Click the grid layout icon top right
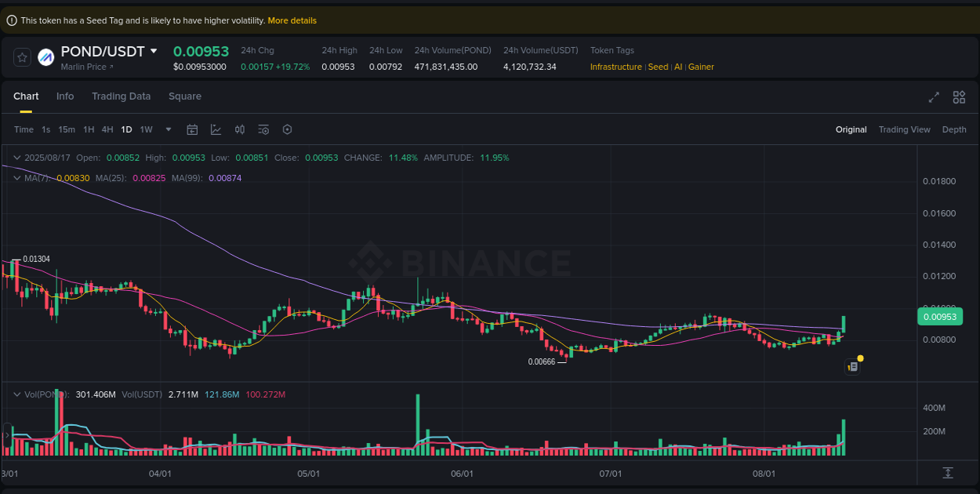This screenshot has width=980, height=494. point(959,96)
